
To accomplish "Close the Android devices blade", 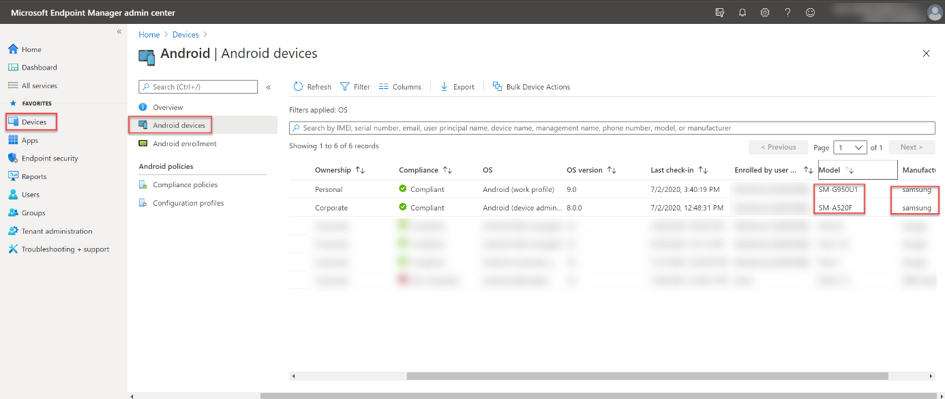I will pyautogui.click(x=926, y=54).
